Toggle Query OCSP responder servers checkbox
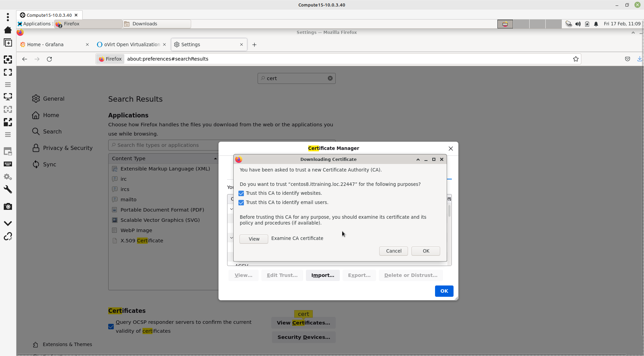The width and height of the screenshot is (644, 356). point(111,327)
